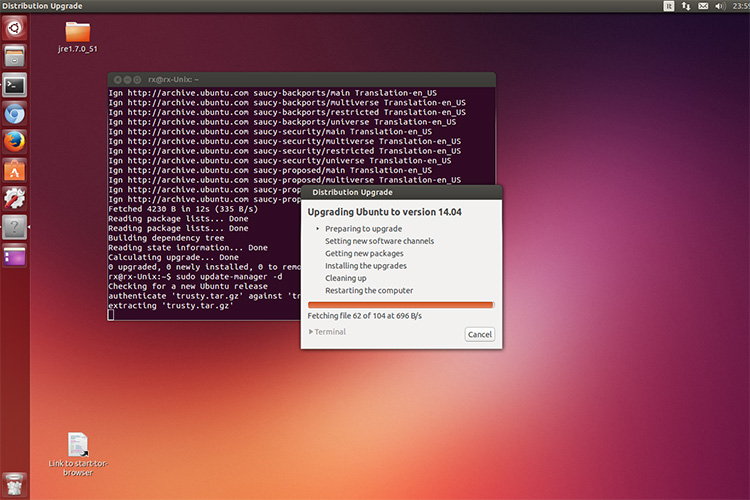Launch Firefox from the launcher

pyautogui.click(x=14, y=142)
